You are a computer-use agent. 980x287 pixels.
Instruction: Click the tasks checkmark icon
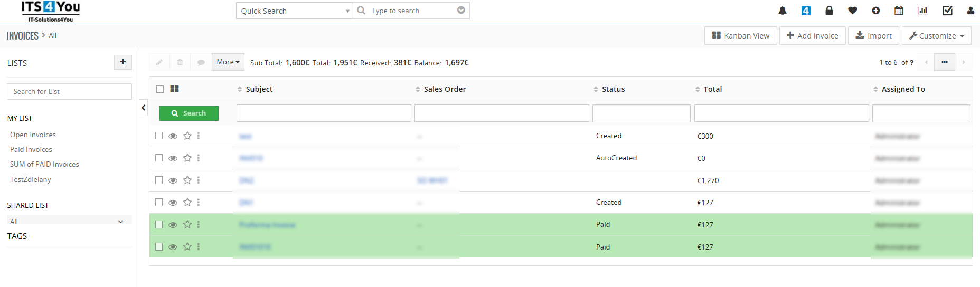(x=947, y=11)
